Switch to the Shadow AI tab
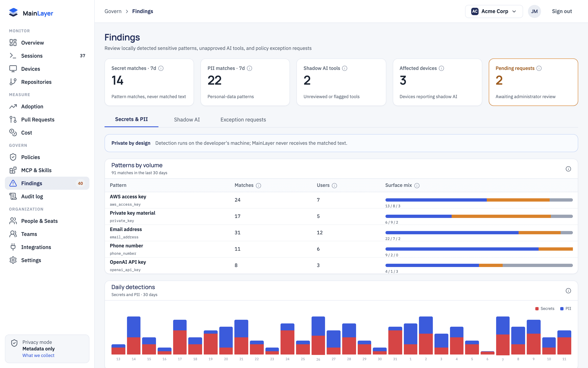The image size is (588, 368). coord(187,120)
